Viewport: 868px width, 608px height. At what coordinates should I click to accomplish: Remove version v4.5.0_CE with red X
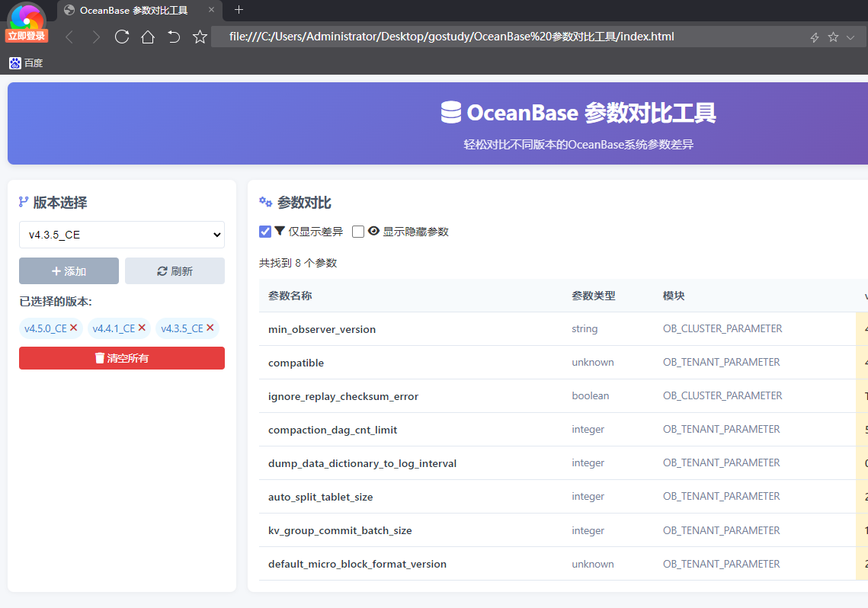point(74,328)
